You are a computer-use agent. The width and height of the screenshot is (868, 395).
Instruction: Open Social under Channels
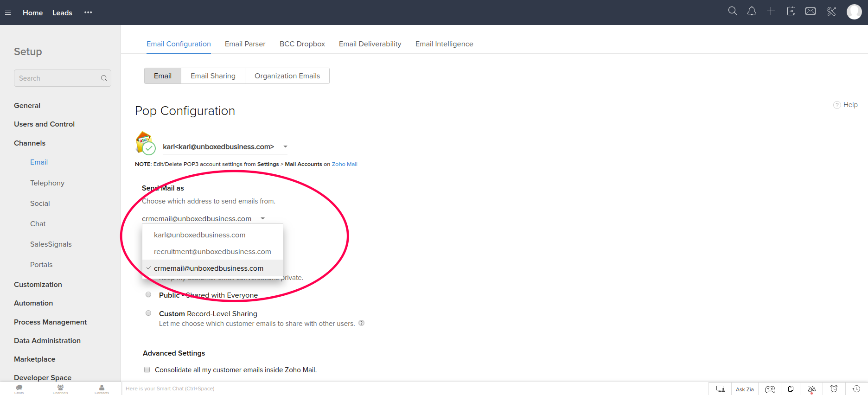(40, 204)
